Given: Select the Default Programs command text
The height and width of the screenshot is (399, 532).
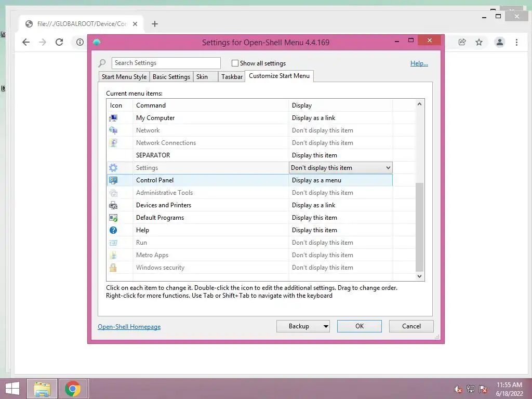Looking at the screenshot, I should tap(160, 218).
